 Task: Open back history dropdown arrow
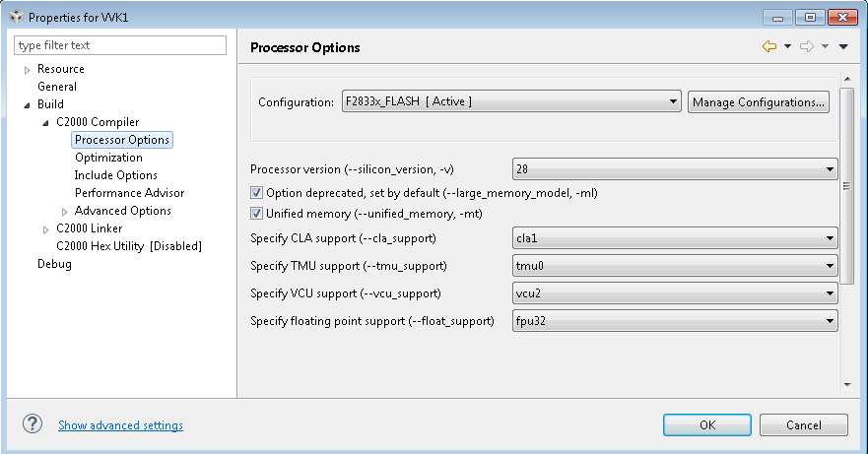coord(787,47)
